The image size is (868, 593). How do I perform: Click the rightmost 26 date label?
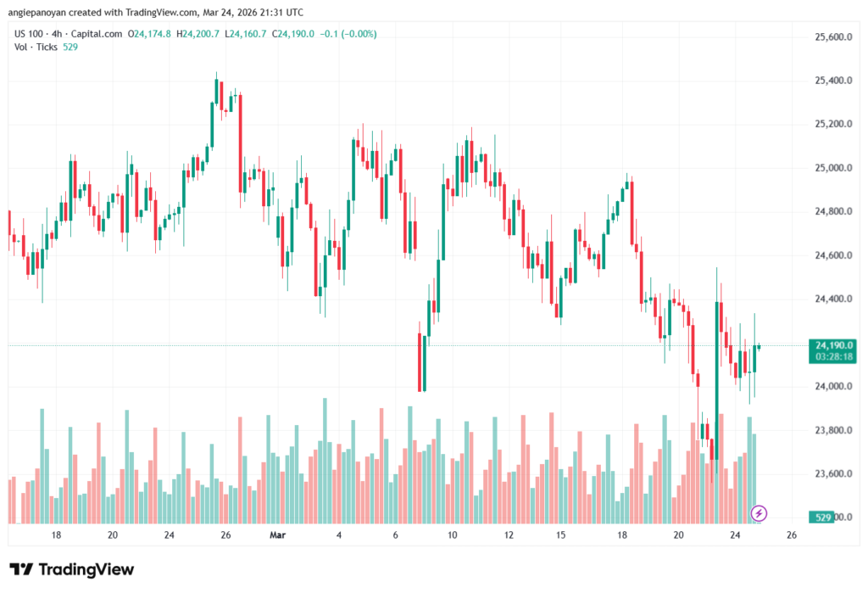[792, 536]
